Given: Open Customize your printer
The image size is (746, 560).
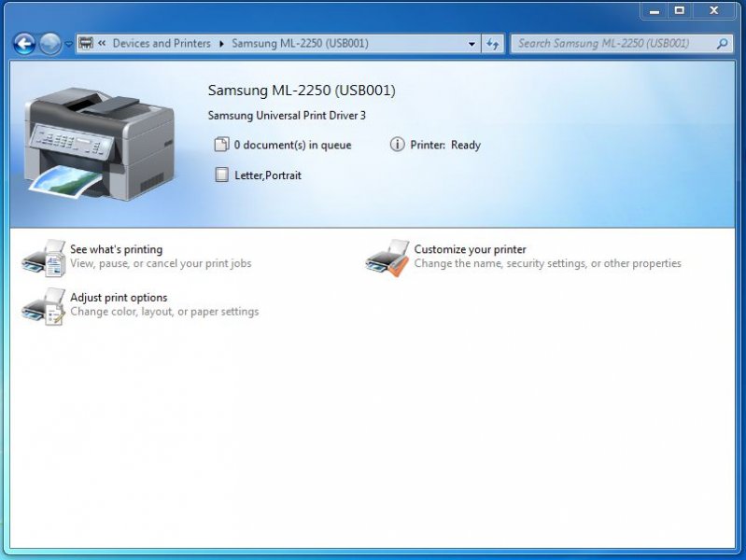Looking at the screenshot, I should point(470,249).
